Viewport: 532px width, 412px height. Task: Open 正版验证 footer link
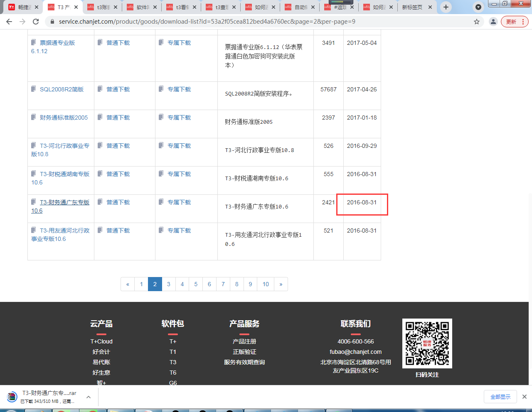coord(244,352)
